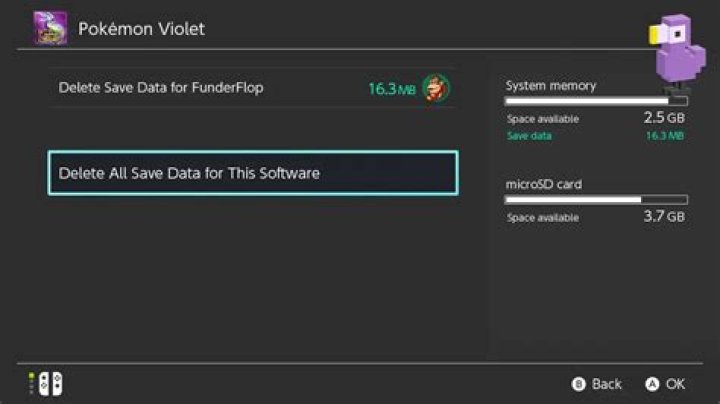Click the Pokémon Violet game icon

pos(50,28)
